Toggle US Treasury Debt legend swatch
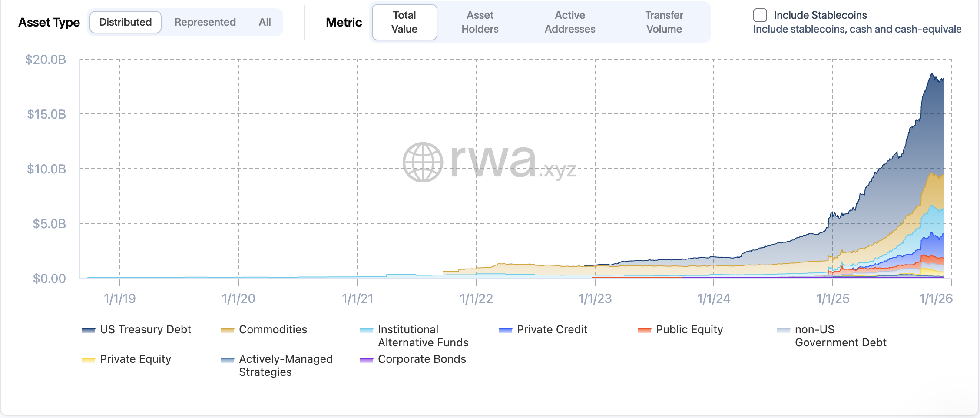The height and width of the screenshot is (418, 980). coord(89,331)
